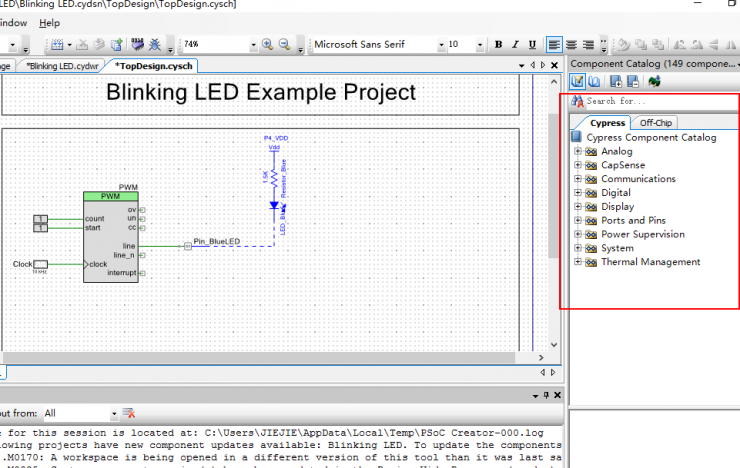Image resolution: width=740 pixels, height=468 pixels.
Task: Toggle underline text formatting
Action: point(531,45)
